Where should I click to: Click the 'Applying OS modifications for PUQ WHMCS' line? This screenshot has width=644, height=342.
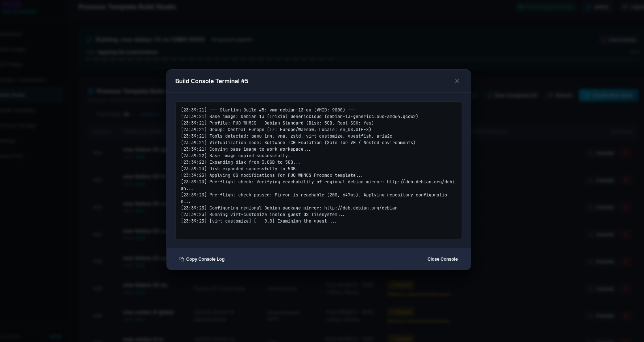tap(272, 175)
